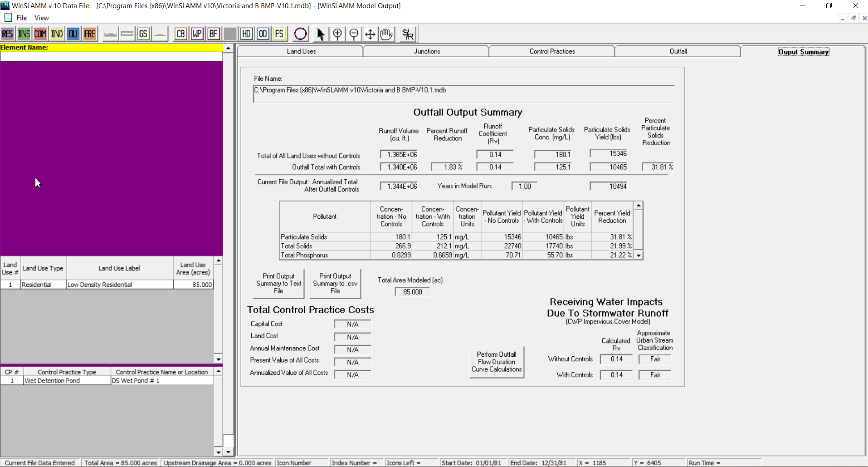The height and width of the screenshot is (467, 868).
Task: Click Print Output Summary to .csv File
Action: (x=335, y=284)
